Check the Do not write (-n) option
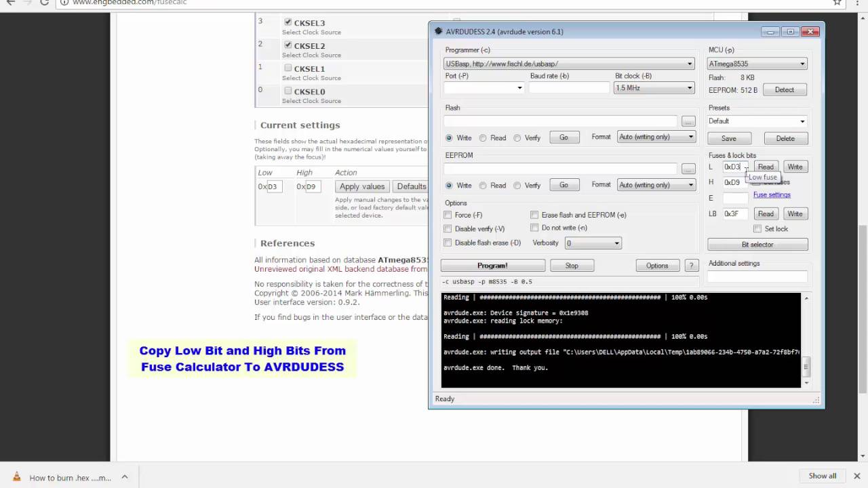This screenshot has height=488, width=868. [534, 228]
